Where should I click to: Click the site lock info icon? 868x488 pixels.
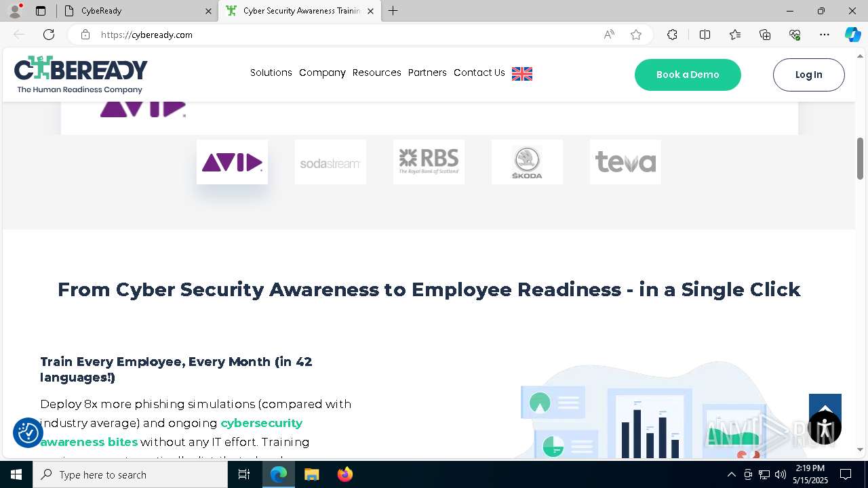[85, 35]
